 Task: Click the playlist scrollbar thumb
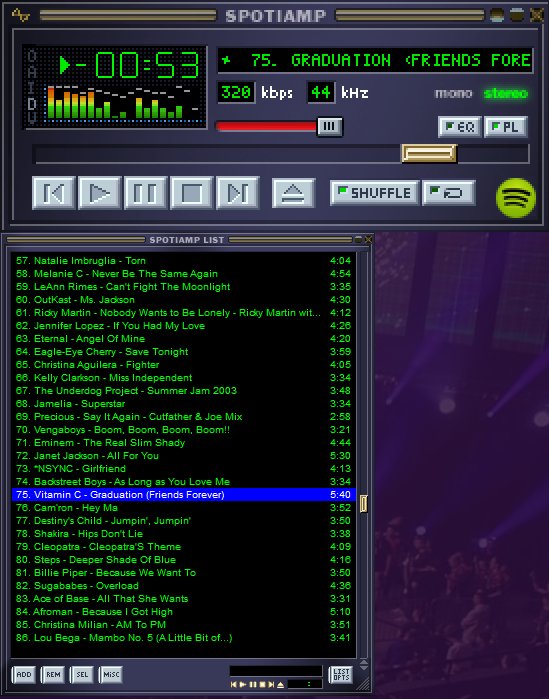click(364, 503)
